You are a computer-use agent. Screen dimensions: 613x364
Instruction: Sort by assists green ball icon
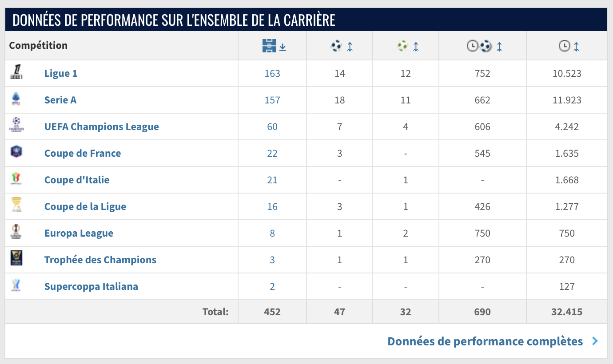pos(403,46)
